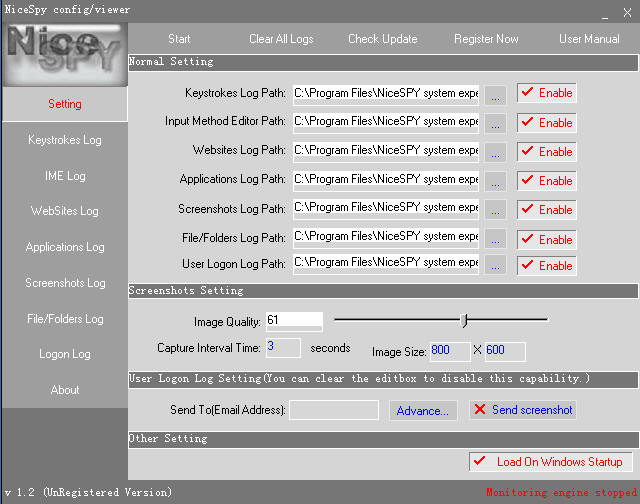Screen dimensions: 640x504
Task: Click the Screenshots Log Path text field
Action: (x=386, y=209)
